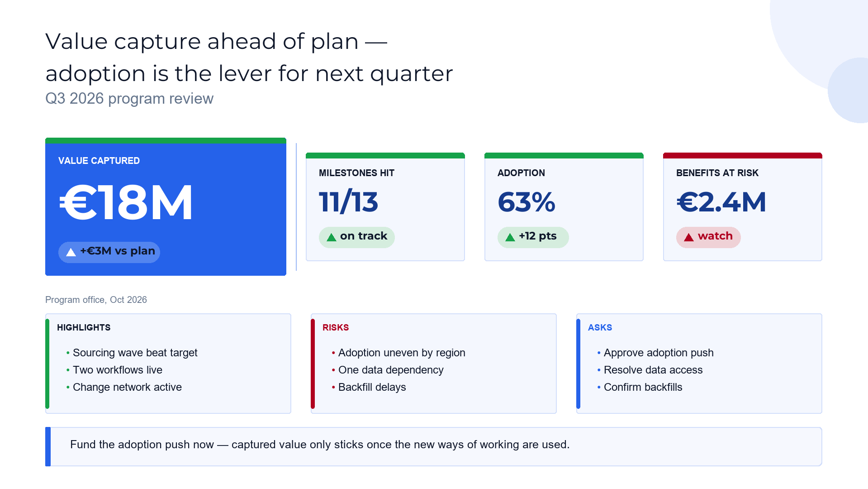Click the white triangle in the +€3M badge
Screen dimensions: 868x489
tap(71, 252)
